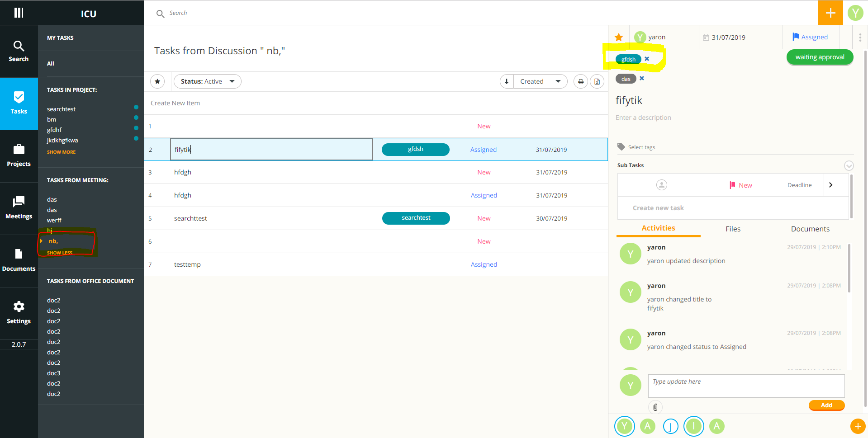
Task: Open the Status: Active dropdown
Action: pos(208,81)
